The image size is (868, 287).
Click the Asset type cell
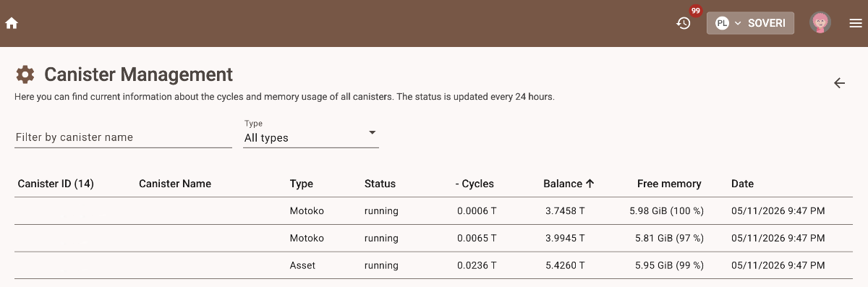click(302, 265)
